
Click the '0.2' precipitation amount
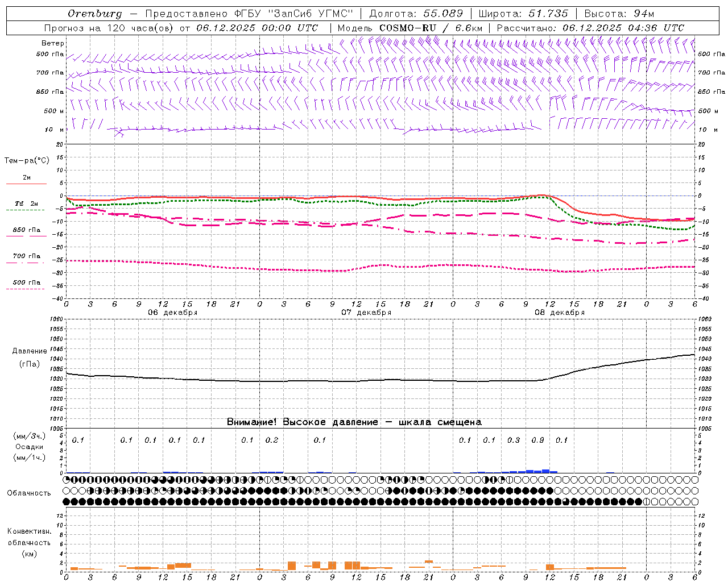pos(272,440)
